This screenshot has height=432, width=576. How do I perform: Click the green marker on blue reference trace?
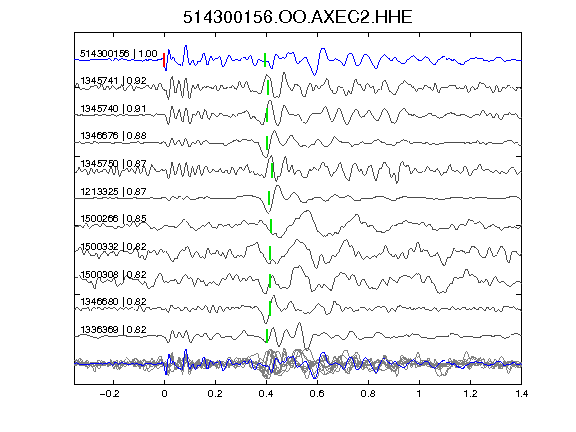(x=265, y=60)
